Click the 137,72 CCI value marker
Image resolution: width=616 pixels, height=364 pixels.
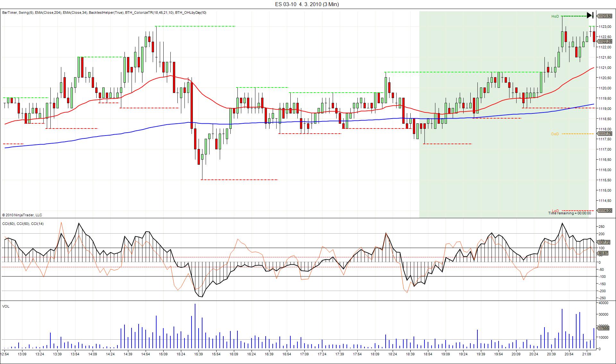[604, 242]
